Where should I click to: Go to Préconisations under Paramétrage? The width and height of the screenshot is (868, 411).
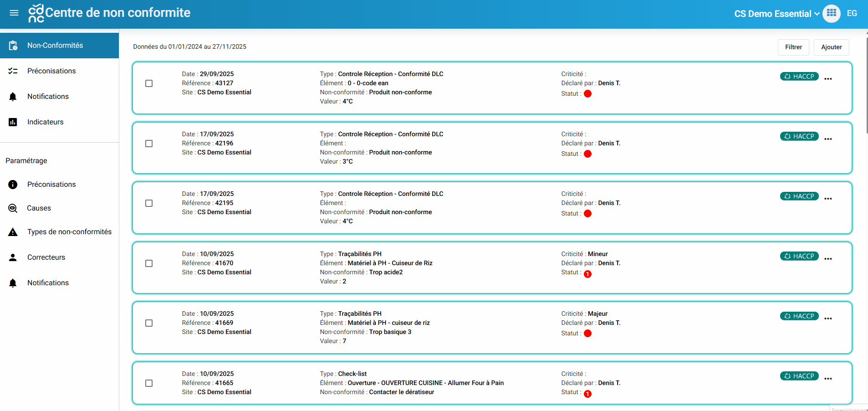point(51,185)
